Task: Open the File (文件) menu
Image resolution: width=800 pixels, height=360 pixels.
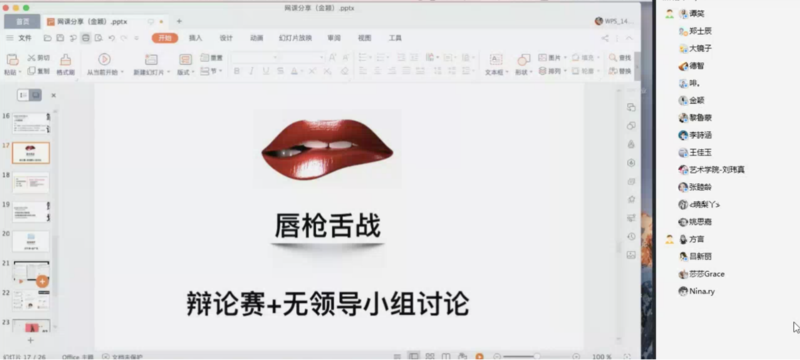Action: (x=25, y=38)
